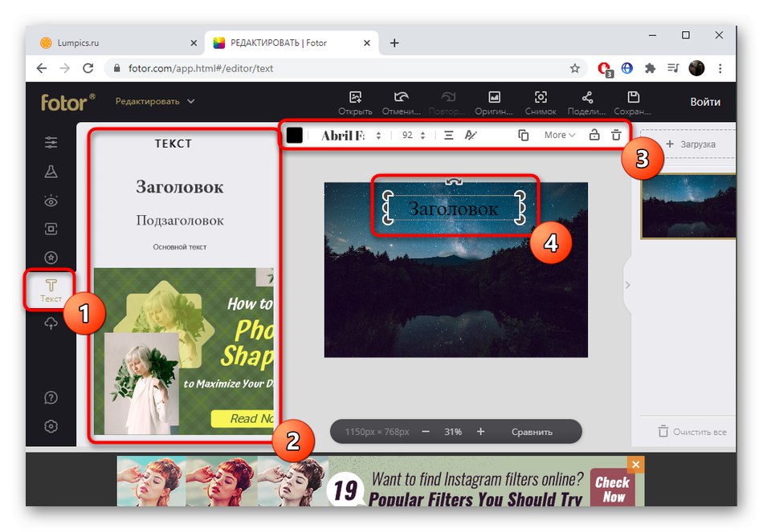Click Открыть to open an image
The height and width of the screenshot is (532, 763).
[x=355, y=103]
